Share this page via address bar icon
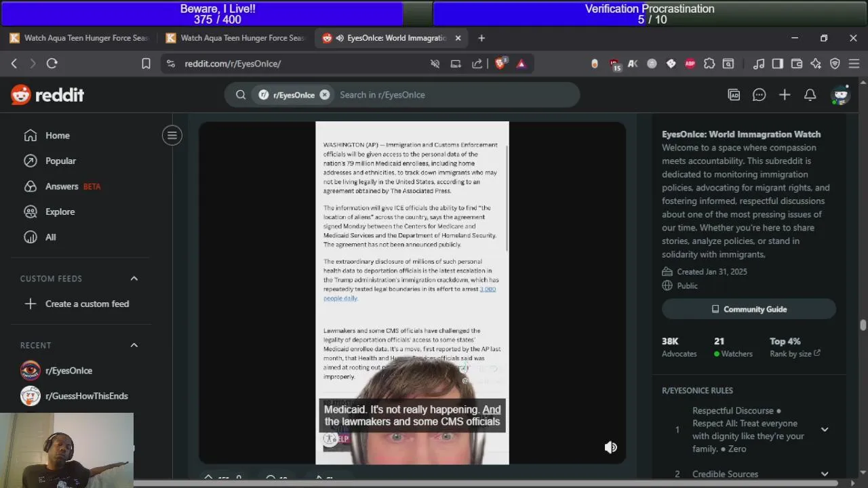 click(477, 64)
